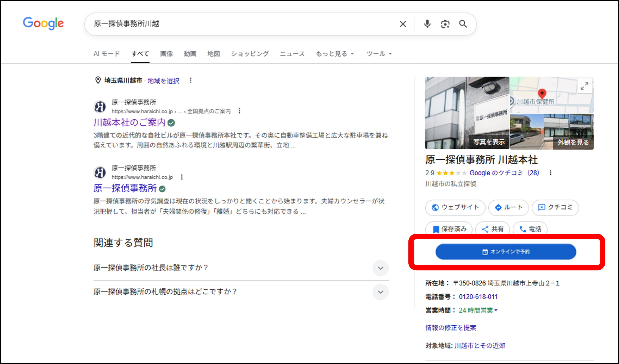Click the 共有 share button
619x364 pixels.
(x=492, y=229)
